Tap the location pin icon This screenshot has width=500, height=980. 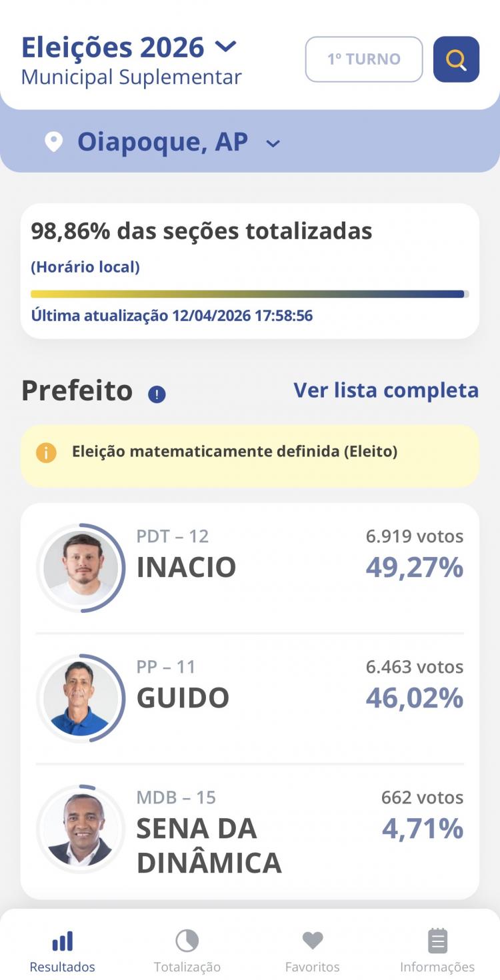tap(53, 142)
